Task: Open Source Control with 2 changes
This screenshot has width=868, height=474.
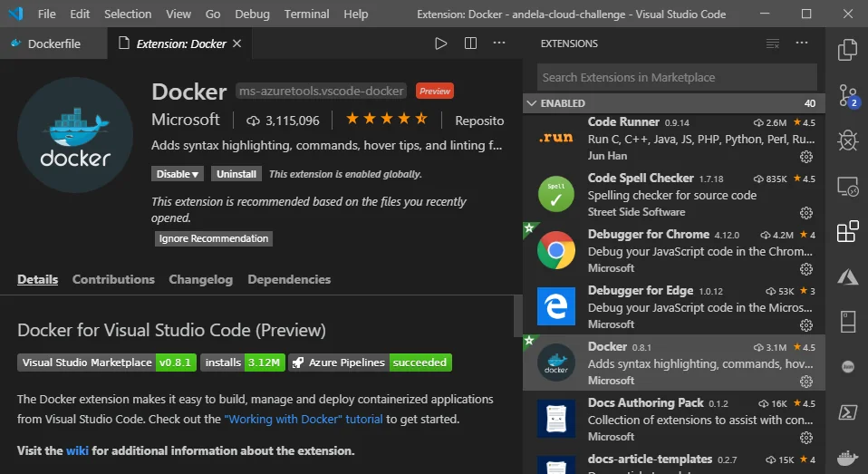Action: [x=847, y=95]
